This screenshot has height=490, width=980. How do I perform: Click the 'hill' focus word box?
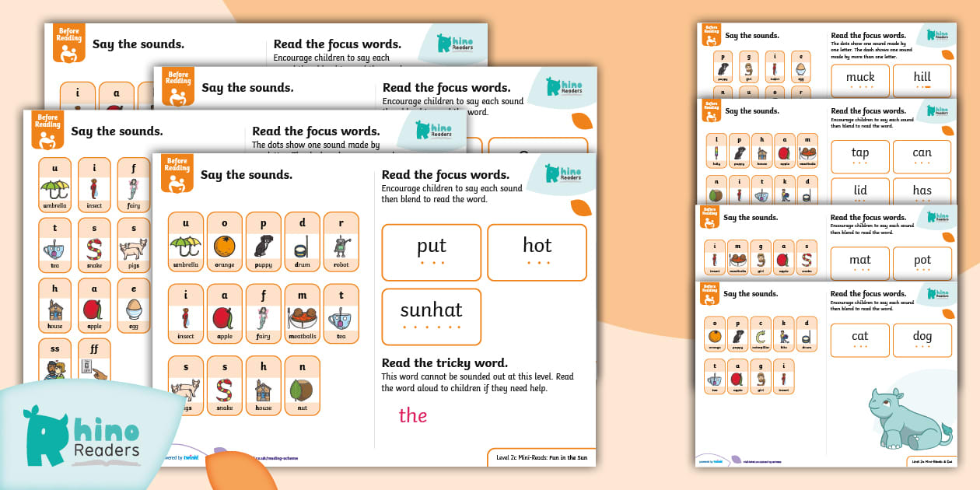click(922, 80)
